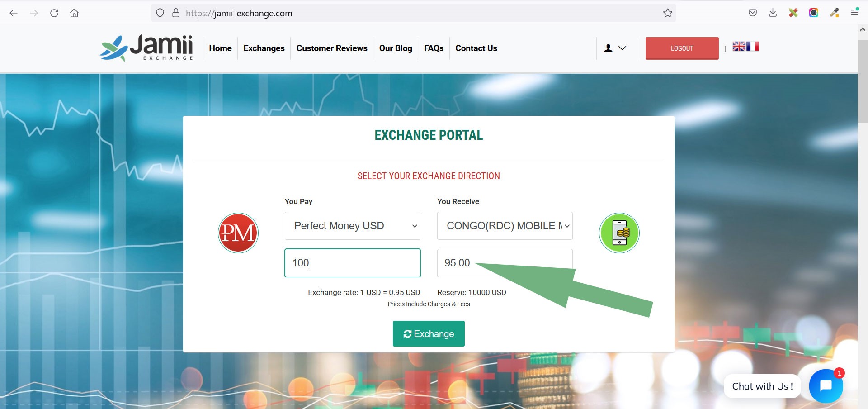Click the 'You Receive' label
The height and width of the screenshot is (409, 868).
click(458, 201)
